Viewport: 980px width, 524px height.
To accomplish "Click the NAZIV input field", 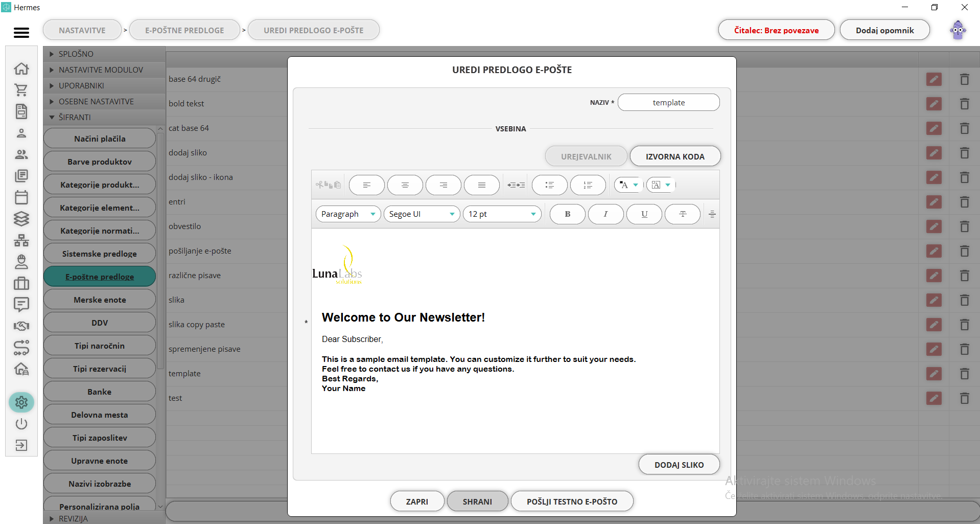I will coord(668,102).
